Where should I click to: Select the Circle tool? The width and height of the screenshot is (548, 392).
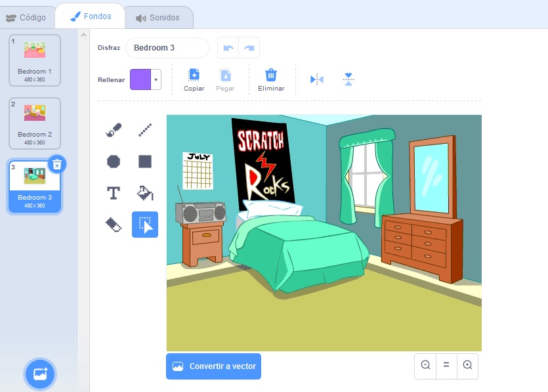(114, 162)
